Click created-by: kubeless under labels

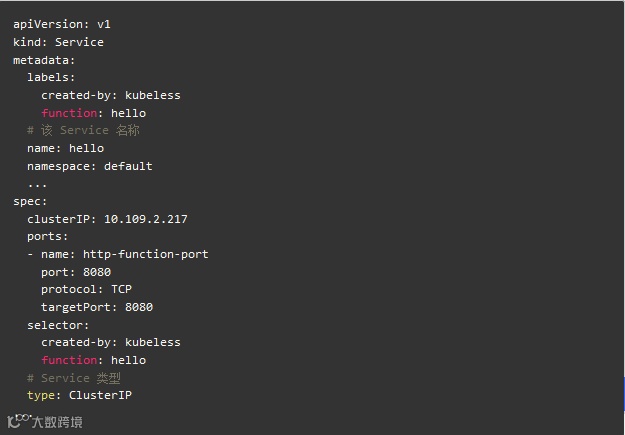(111, 95)
